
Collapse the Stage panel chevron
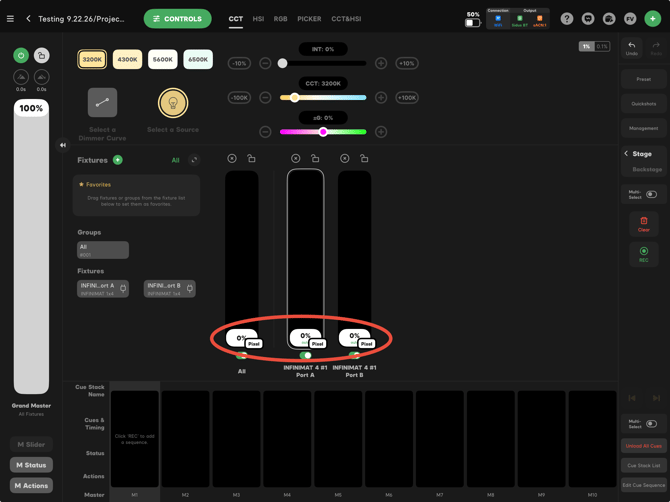[x=626, y=153]
